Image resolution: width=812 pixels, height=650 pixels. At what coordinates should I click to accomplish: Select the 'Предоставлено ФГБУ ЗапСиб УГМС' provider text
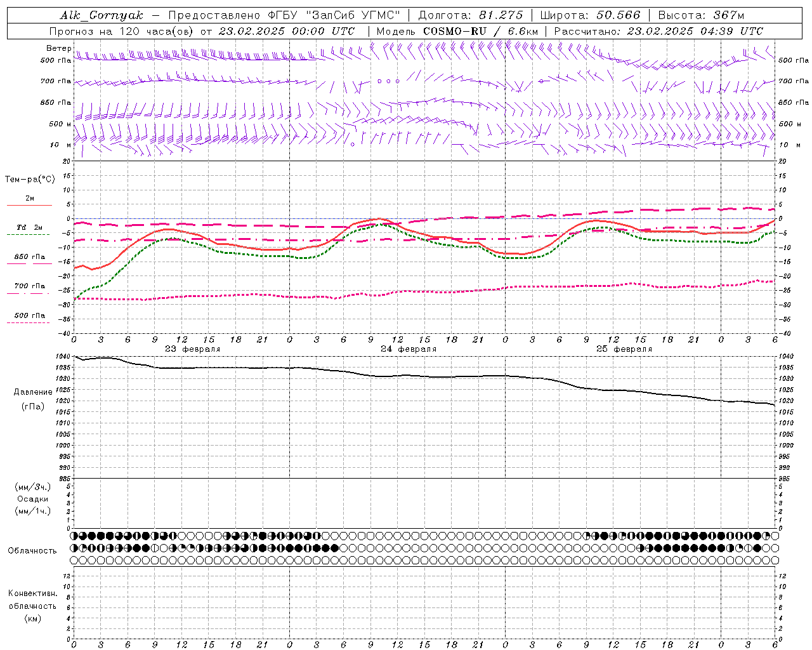point(285,15)
